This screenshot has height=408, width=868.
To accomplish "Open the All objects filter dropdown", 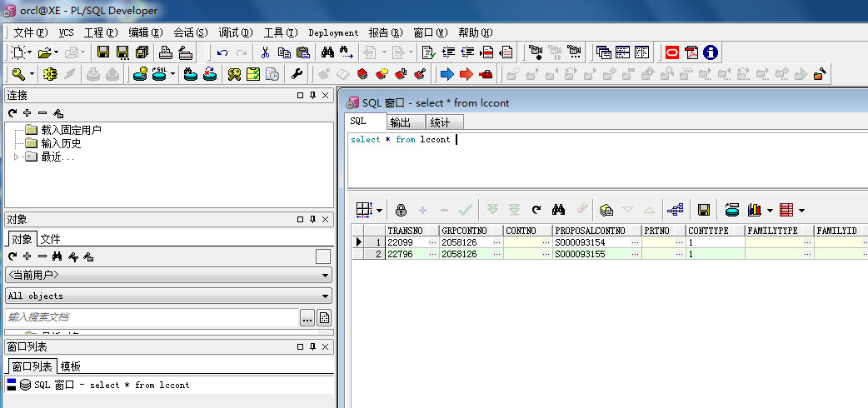I will coord(169,296).
